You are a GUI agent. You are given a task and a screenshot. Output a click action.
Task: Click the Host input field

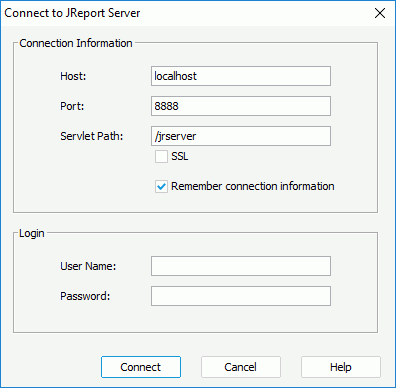point(241,76)
